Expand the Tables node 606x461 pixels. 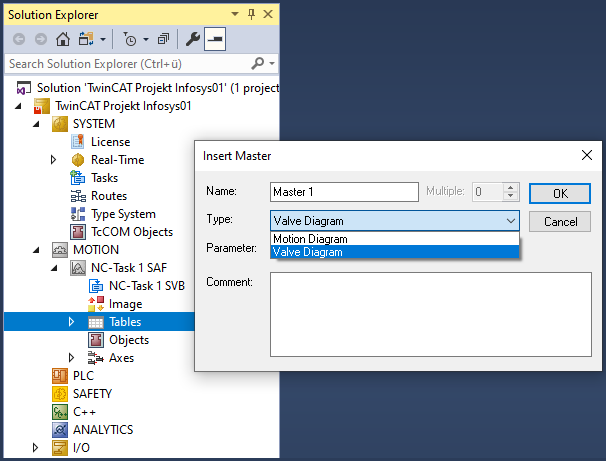[71, 322]
